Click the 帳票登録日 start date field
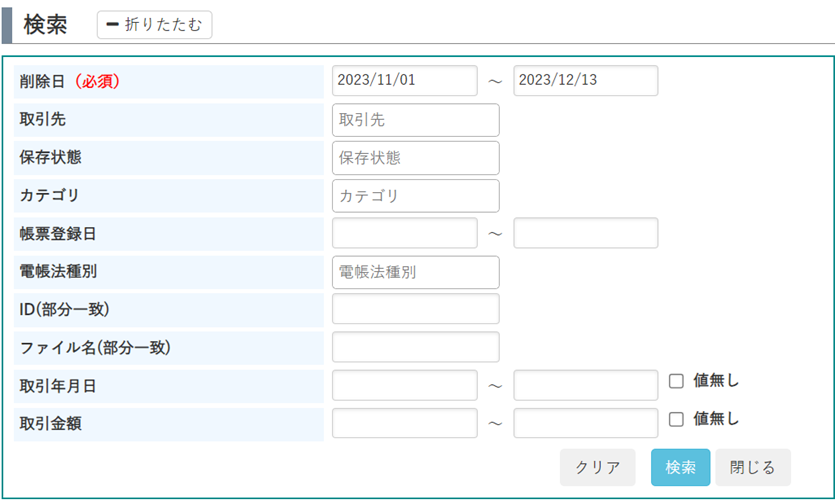Image resolution: width=835 pixels, height=500 pixels. (404, 233)
